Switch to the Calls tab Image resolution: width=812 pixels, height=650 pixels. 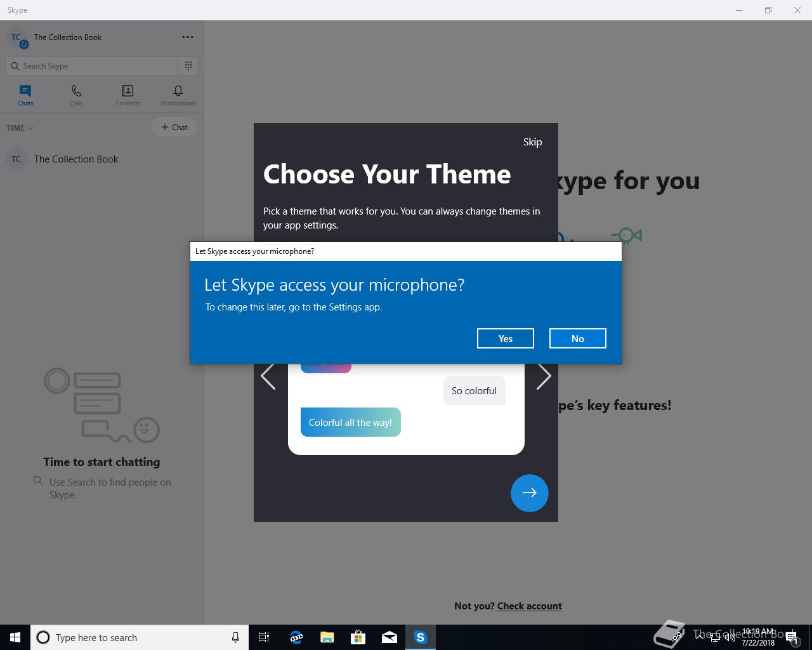76,95
